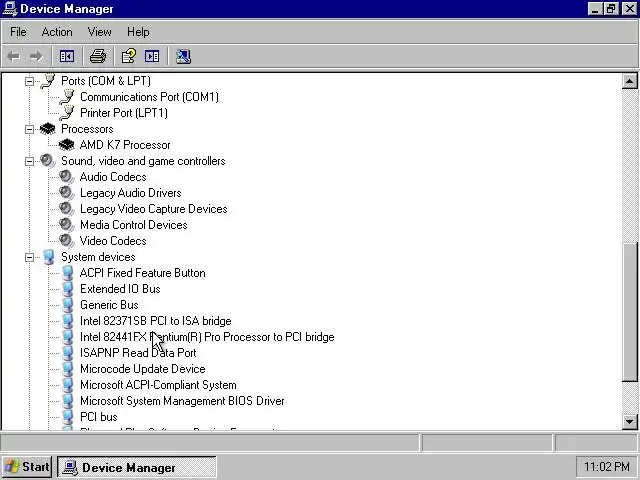The image size is (640, 480).
Task: Select Microsoft ACPI-Compliant System text
Action: tap(158, 385)
